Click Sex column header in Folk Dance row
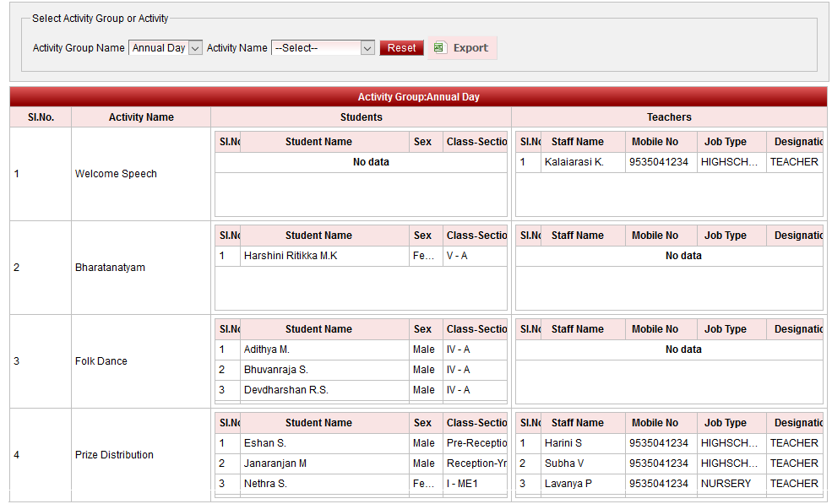Viewport: 832px width, 504px height. coord(423,329)
